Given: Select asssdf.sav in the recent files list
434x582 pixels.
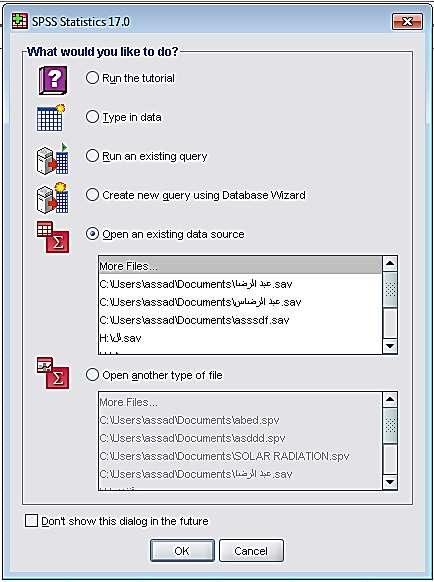Looking at the screenshot, I should pyautogui.click(x=240, y=320).
